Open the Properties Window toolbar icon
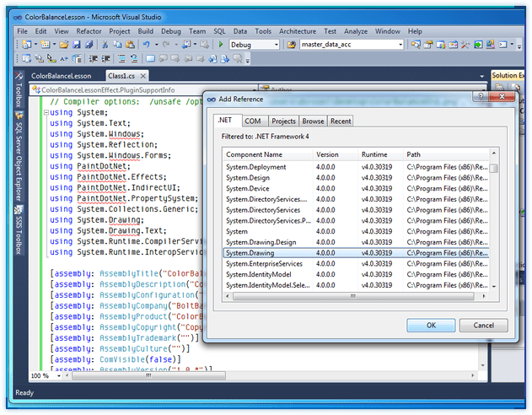The height and width of the screenshot is (415, 532). pos(428,45)
